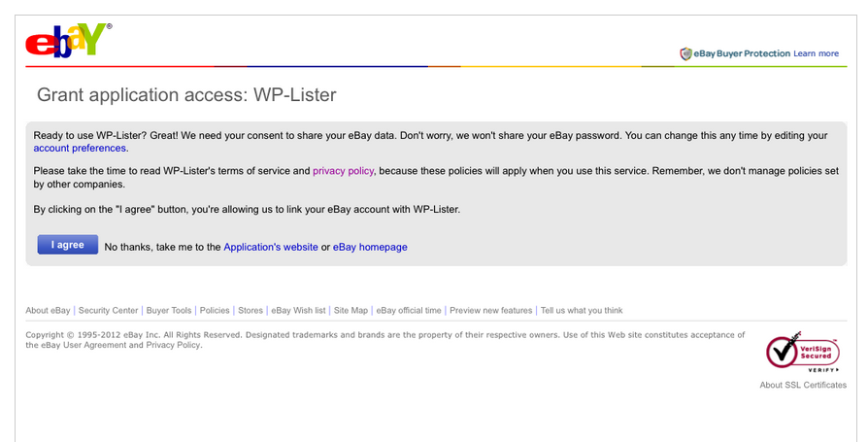Open the WP-Lister "privacy policy" link
Screen dimensions: 868x442
(343, 171)
